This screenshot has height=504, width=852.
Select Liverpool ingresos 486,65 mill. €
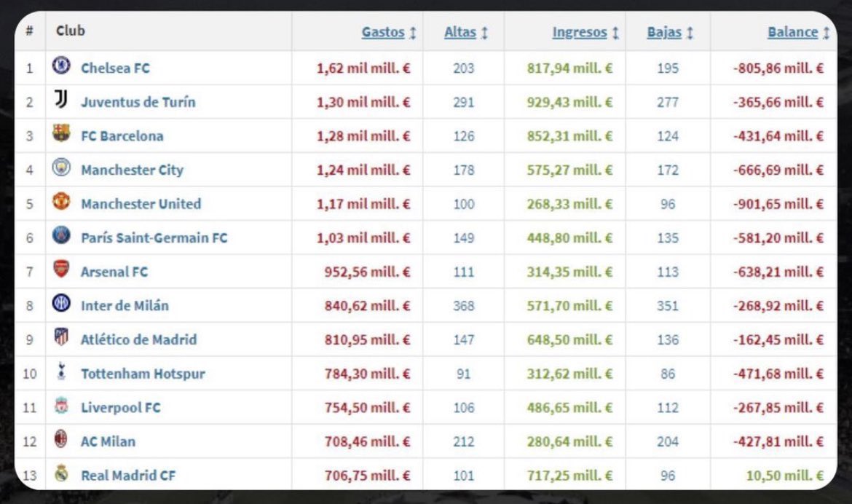click(569, 407)
